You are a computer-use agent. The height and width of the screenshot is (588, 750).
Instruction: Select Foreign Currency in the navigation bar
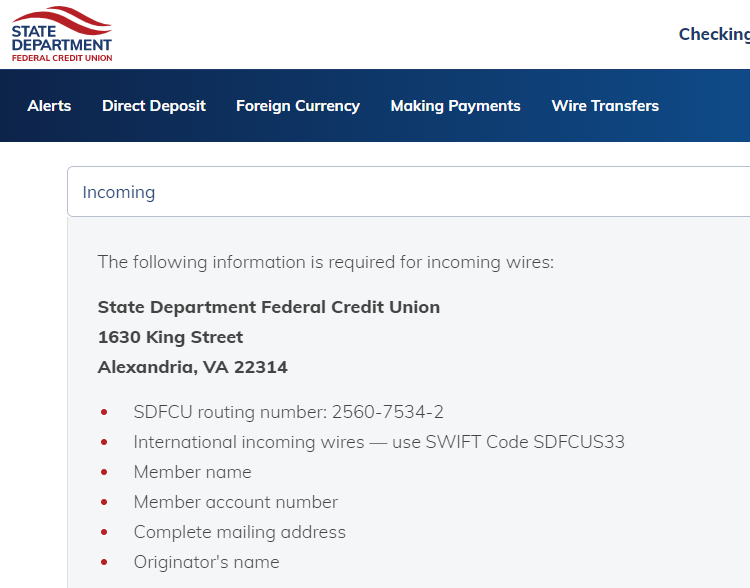(298, 106)
